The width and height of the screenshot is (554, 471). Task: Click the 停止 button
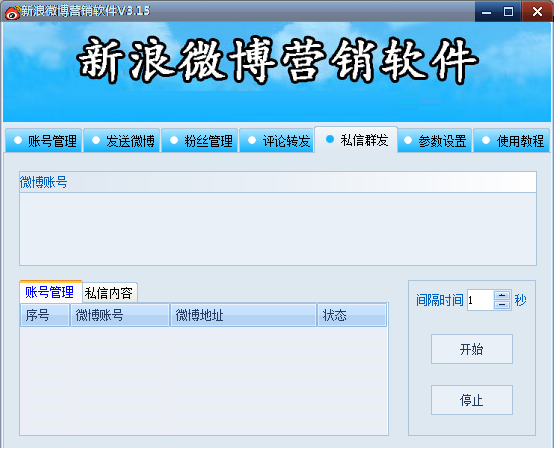[472, 400]
